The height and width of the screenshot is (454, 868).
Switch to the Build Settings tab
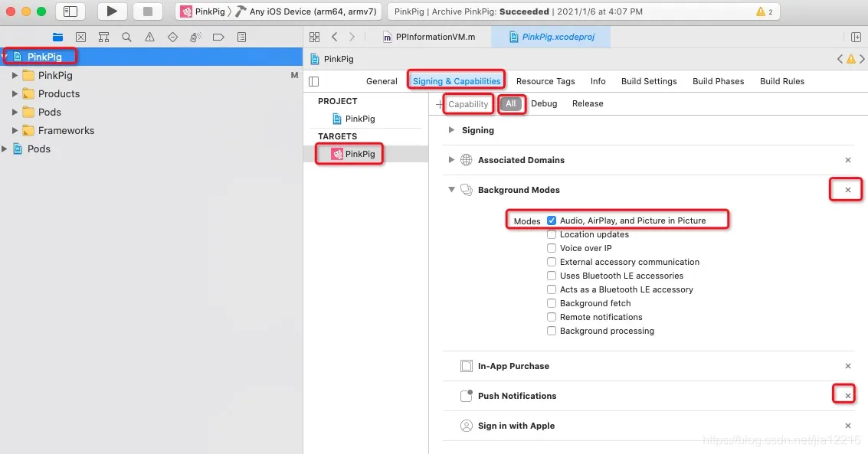649,81
